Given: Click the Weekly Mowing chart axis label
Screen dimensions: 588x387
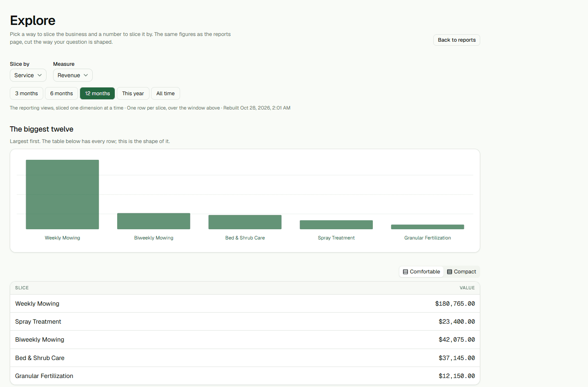Looking at the screenshot, I should click(x=62, y=238).
